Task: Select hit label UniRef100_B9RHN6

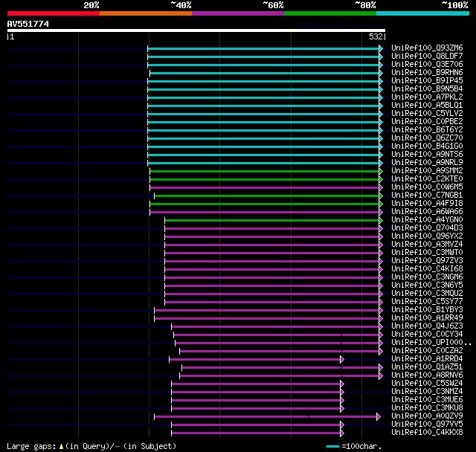Action: click(x=427, y=73)
